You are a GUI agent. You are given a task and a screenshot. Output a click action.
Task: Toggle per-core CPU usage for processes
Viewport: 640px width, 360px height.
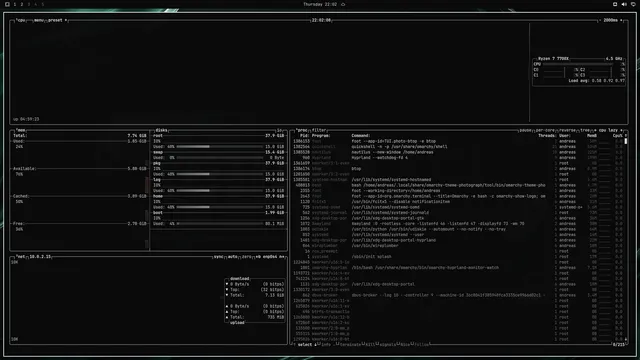tap(545, 130)
